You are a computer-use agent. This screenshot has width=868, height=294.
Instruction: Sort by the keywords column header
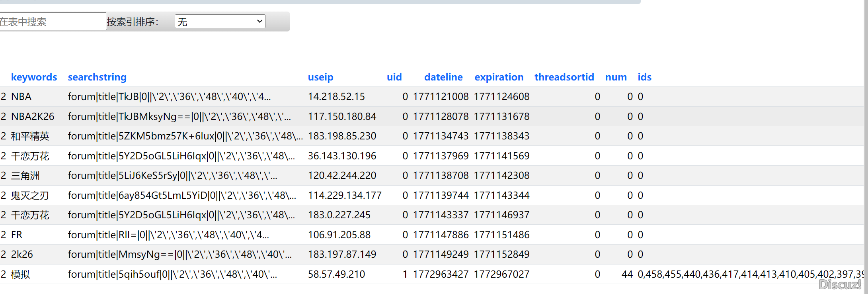point(34,77)
